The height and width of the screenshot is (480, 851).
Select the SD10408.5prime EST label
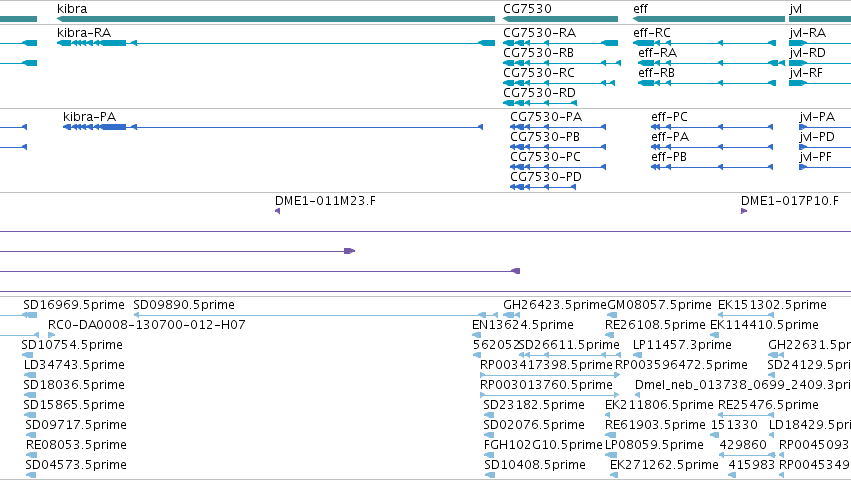[534, 465]
